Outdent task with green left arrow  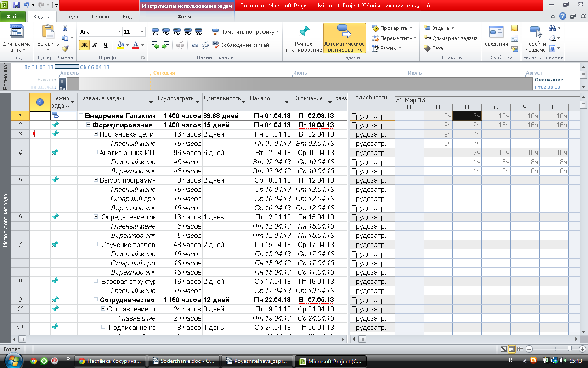tap(155, 45)
